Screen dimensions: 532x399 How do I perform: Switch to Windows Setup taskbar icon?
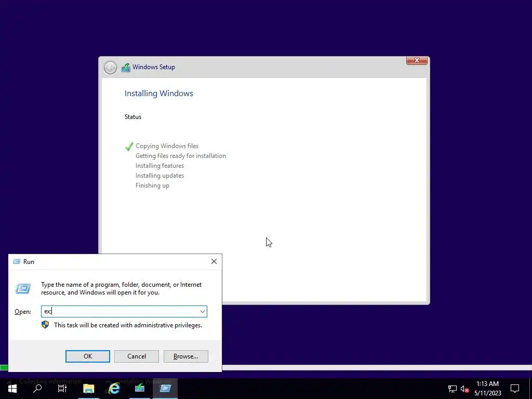coord(139,389)
